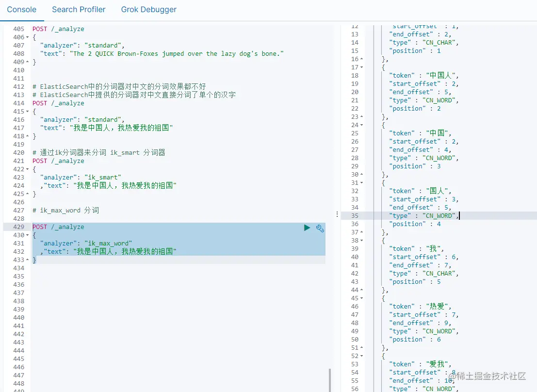Collapse response object at line 38
The image size is (537, 392).
362,241
